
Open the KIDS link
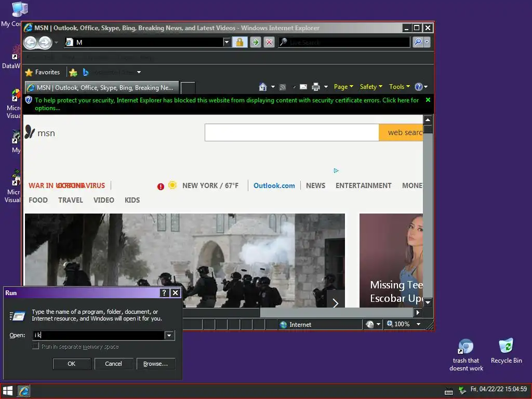(x=132, y=200)
